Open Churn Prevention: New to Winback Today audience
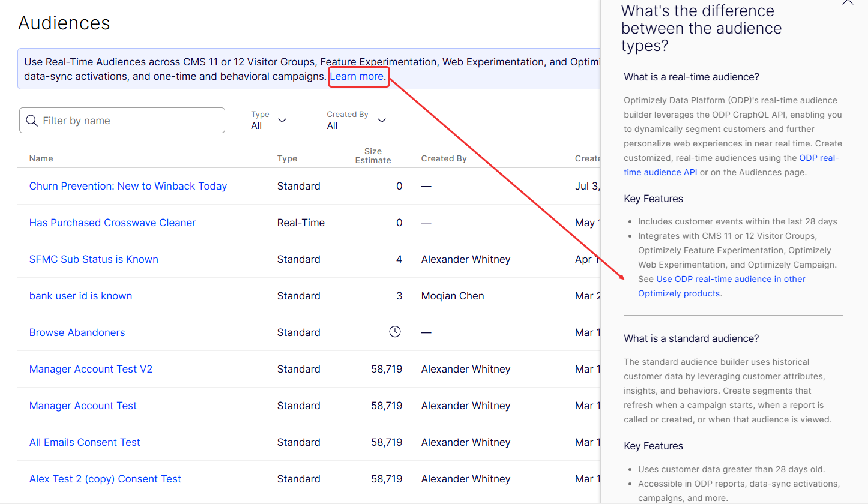This screenshot has height=504, width=868. coord(128,186)
